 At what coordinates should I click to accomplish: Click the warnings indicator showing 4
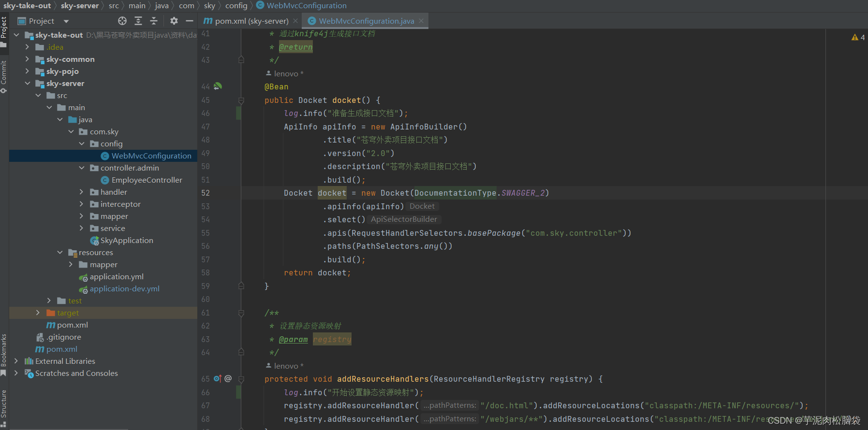tap(858, 37)
